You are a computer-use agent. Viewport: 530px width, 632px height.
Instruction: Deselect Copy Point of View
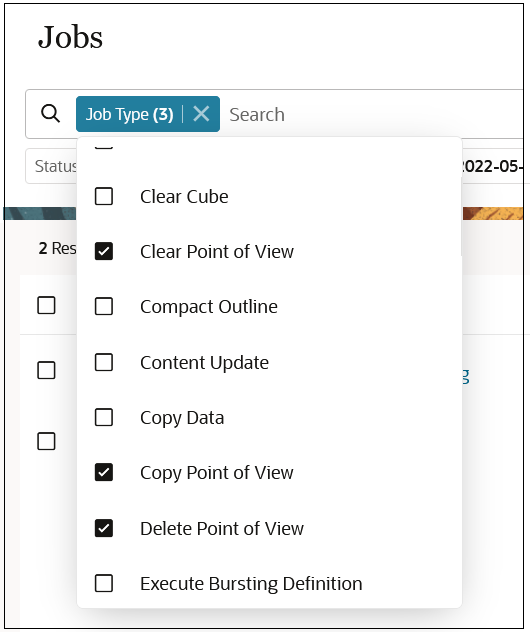coord(104,472)
